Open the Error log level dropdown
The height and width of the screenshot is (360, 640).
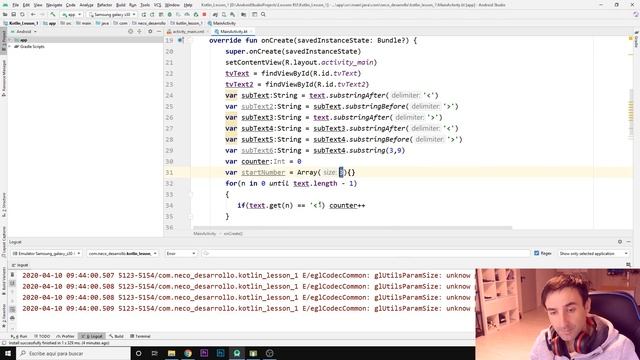pos(180,253)
